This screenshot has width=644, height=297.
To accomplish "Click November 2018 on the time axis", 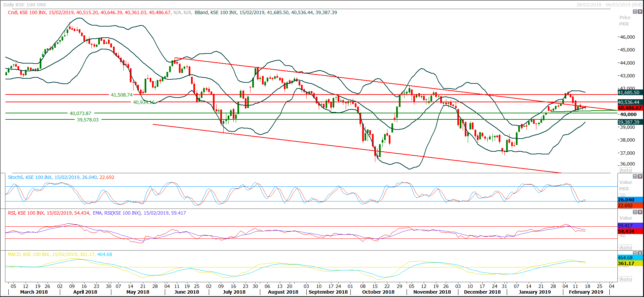I will coord(432,292).
